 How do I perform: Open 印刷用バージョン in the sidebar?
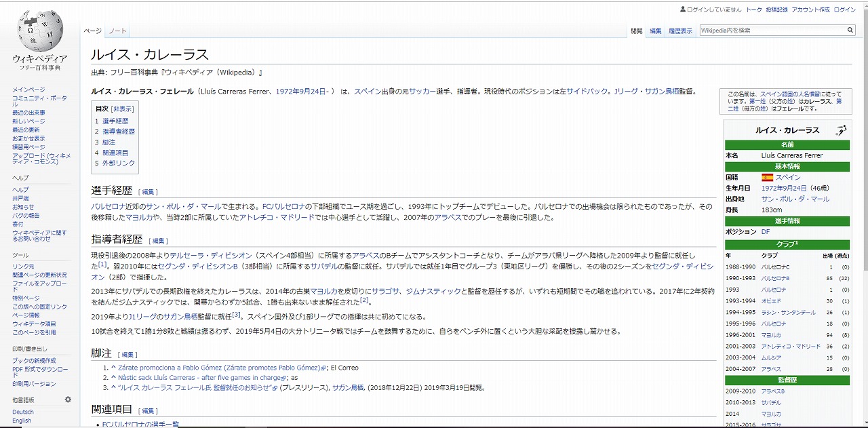(x=34, y=384)
